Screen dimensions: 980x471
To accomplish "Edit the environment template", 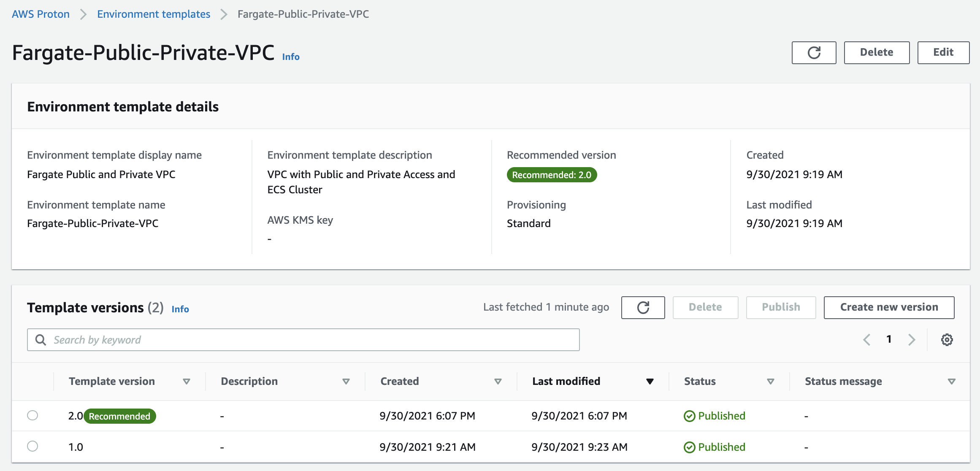I will click(x=943, y=53).
